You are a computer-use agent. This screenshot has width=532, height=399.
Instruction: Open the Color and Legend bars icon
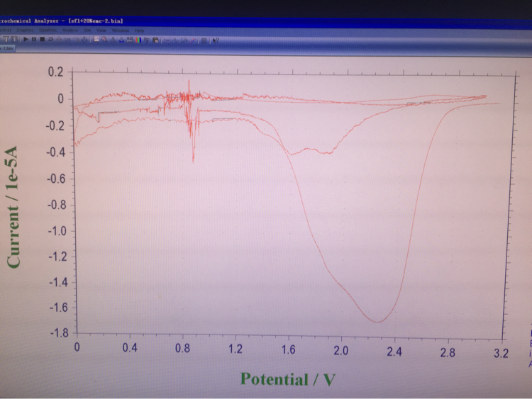(x=138, y=40)
